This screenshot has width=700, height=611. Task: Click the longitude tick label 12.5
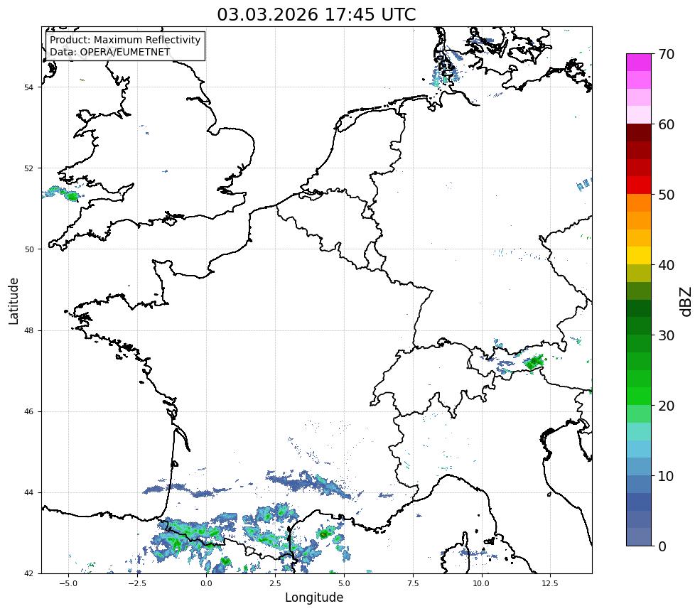tap(551, 583)
